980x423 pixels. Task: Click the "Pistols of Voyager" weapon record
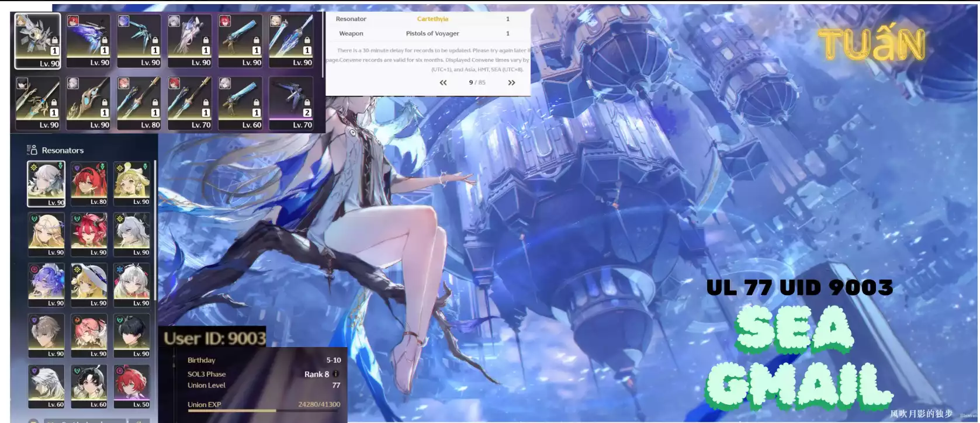point(432,34)
